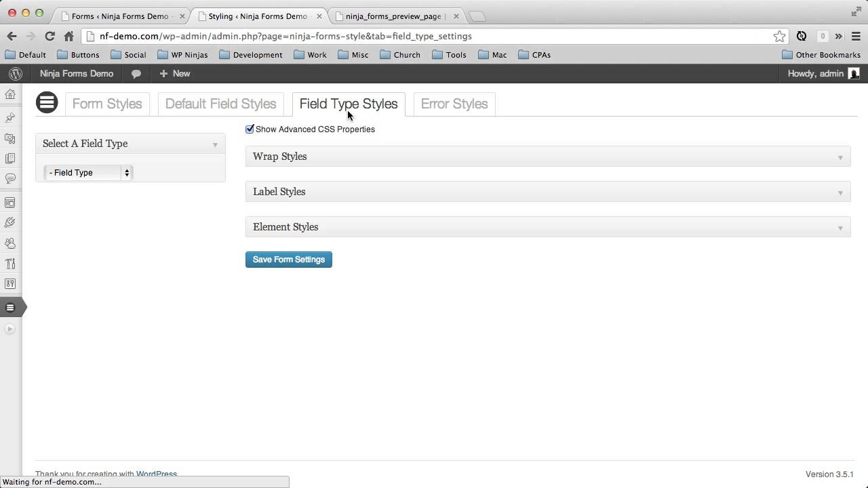The height and width of the screenshot is (488, 868).
Task: Close the Styling ‹ Ninja Forms Demo tab
Action: point(319,16)
